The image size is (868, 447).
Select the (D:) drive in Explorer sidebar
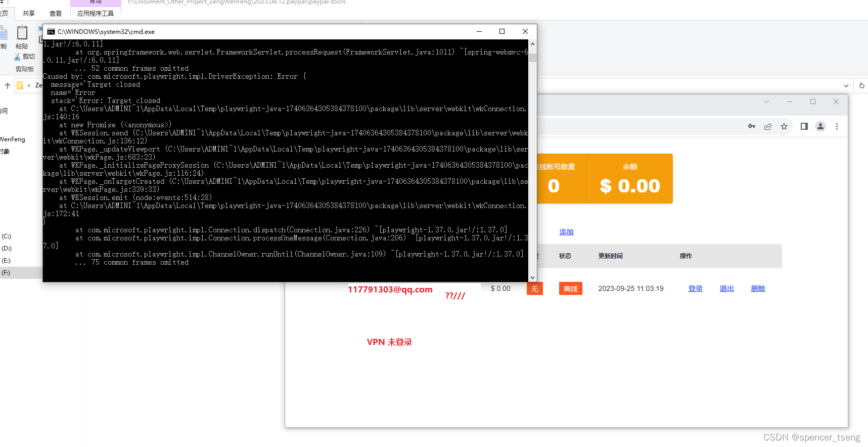(6, 249)
